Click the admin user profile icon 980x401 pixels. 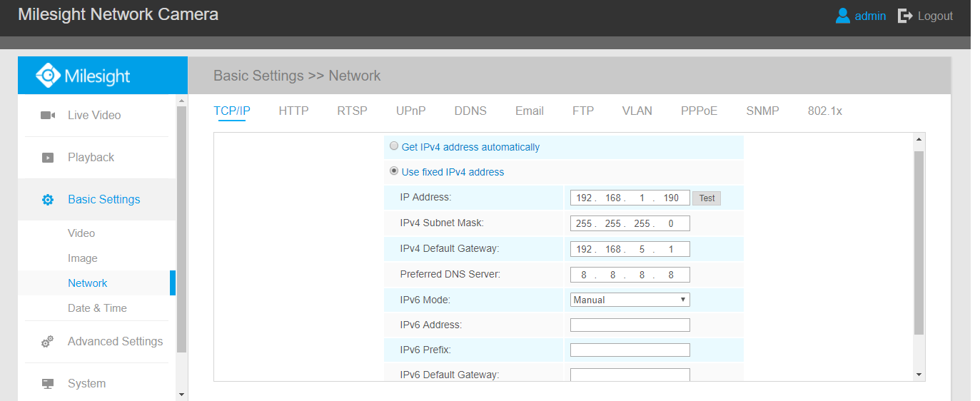(843, 16)
